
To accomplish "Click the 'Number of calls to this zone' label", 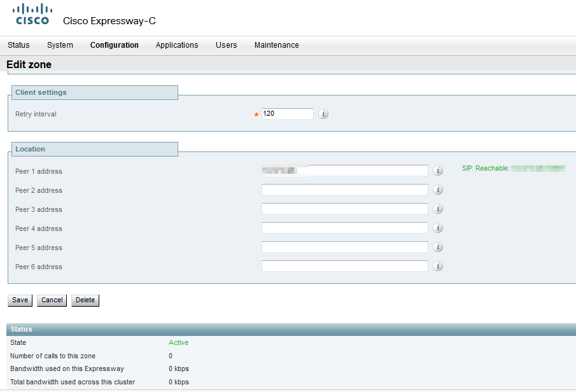I will [x=53, y=356].
